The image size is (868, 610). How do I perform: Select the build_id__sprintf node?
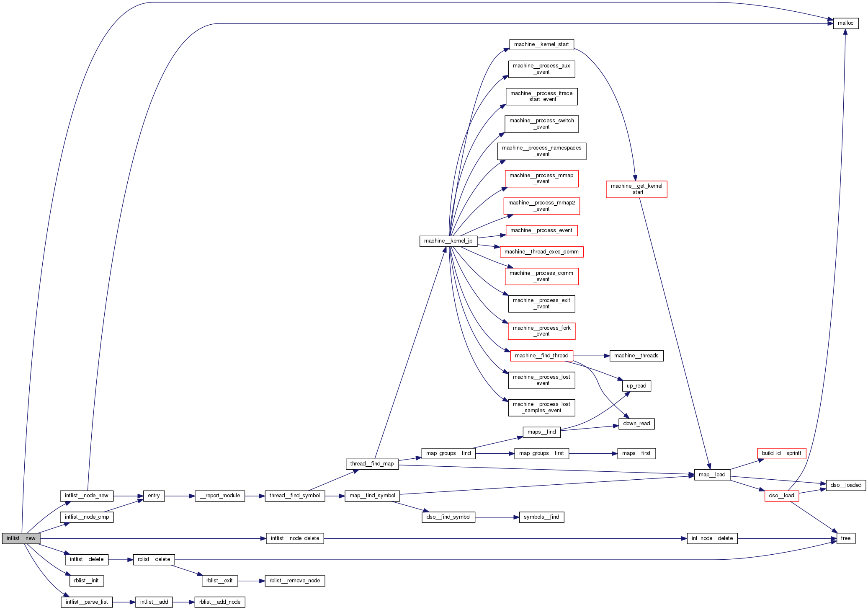[781, 453]
